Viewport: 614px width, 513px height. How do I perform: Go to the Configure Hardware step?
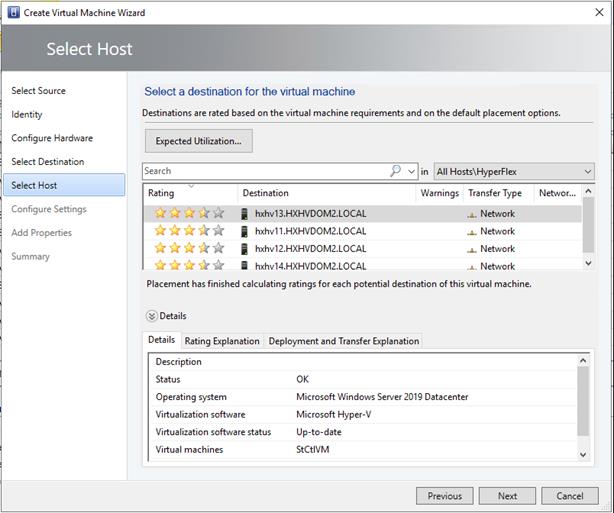pos(52,138)
